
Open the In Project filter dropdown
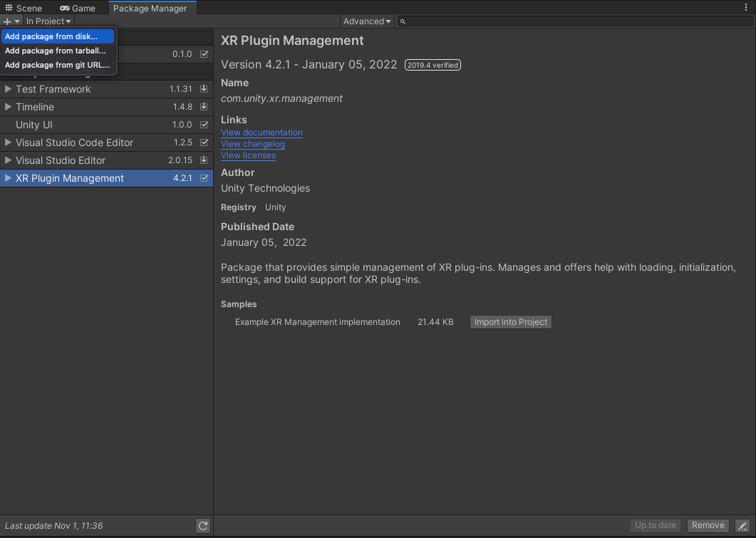tap(48, 21)
